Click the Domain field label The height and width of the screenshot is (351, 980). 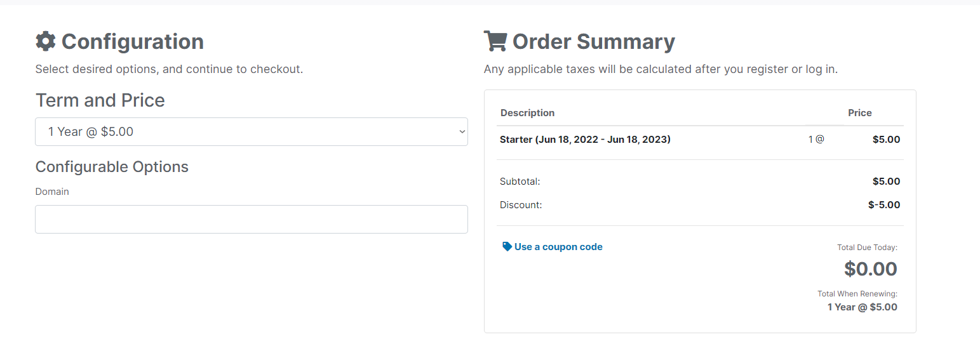pyautogui.click(x=52, y=191)
